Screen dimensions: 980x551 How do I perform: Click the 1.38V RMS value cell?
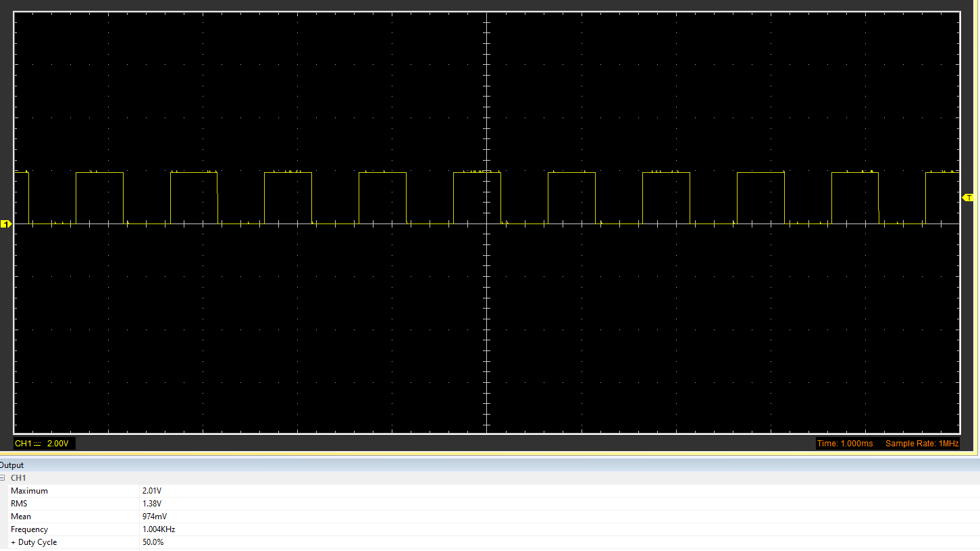pos(152,504)
